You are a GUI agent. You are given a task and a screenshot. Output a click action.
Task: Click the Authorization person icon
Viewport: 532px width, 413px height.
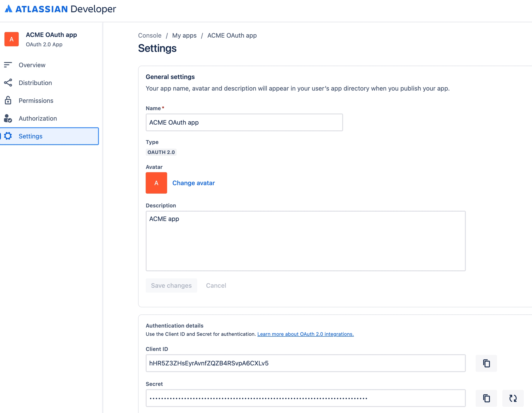coord(8,118)
